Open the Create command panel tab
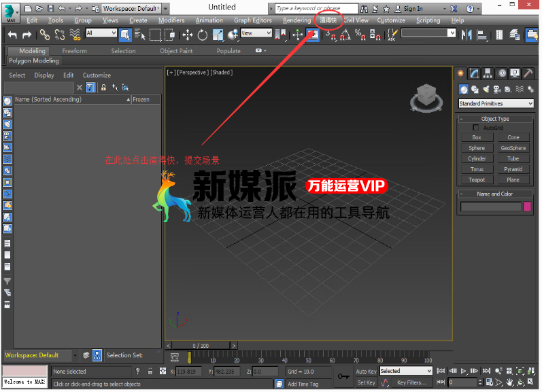This screenshot has height=392, width=542. [x=461, y=73]
